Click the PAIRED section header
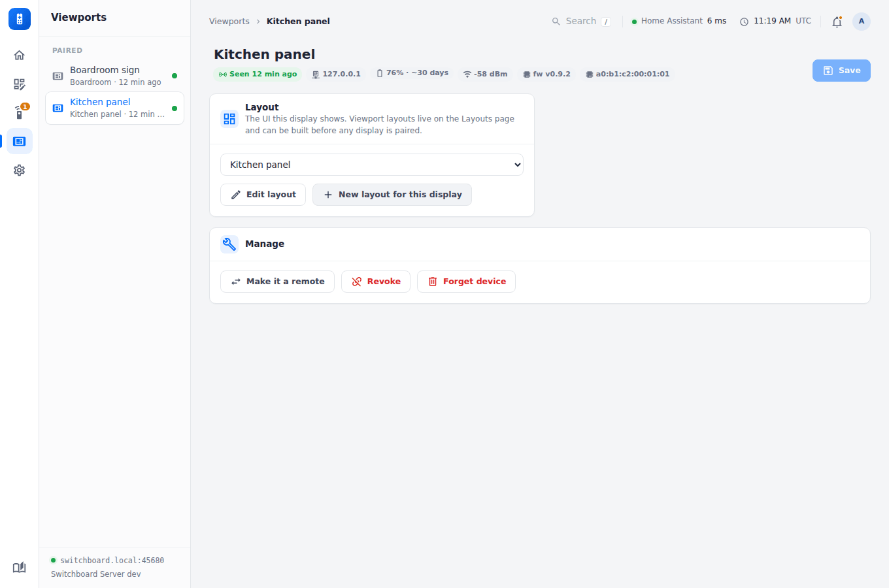889x588 pixels. point(67,50)
